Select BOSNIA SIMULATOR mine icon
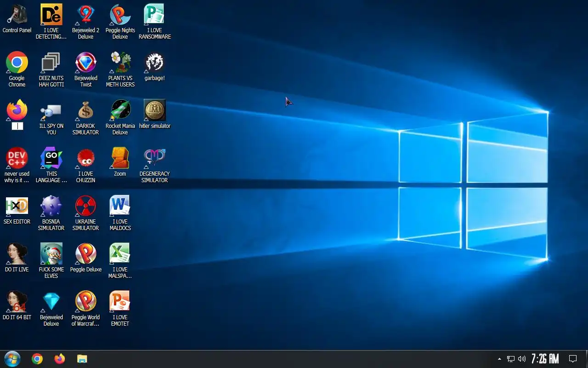 pyautogui.click(x=51, y=206)
